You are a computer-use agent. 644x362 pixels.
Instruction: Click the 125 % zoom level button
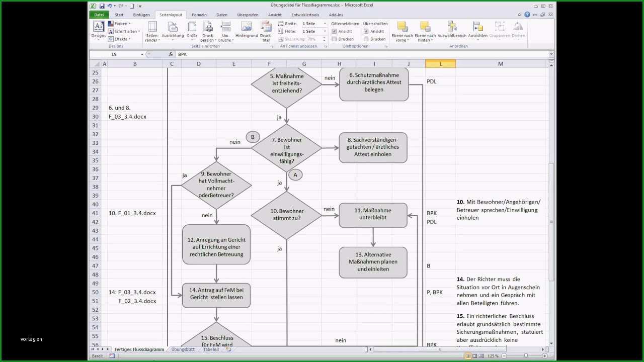493,356
